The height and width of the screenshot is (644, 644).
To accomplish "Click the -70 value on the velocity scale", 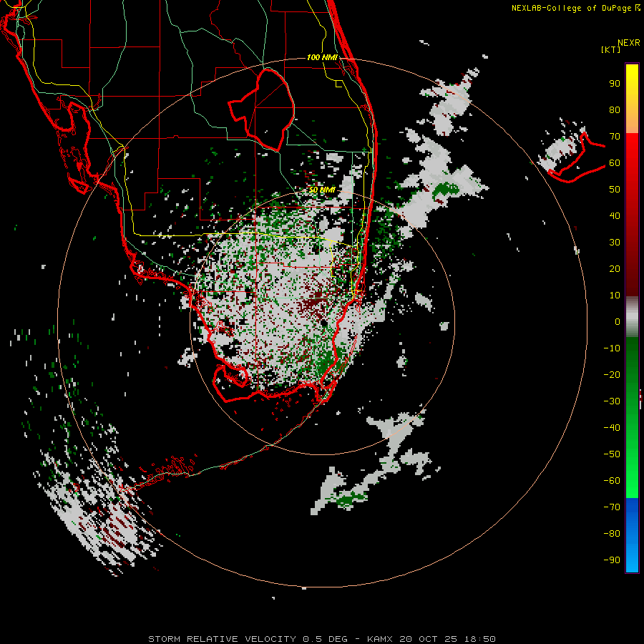I will tap(612, 507).
